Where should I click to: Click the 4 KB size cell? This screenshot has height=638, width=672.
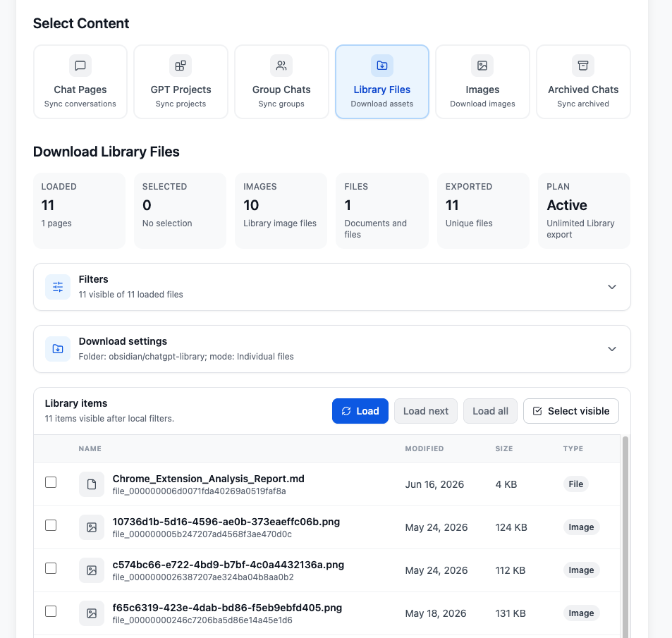(506, 484)
